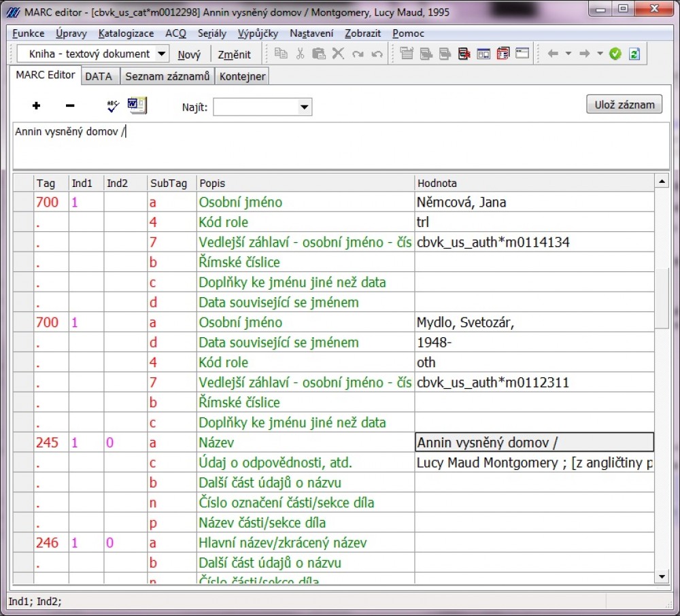The height and width of the screenshot is (616, 680).
Task: Click the green checkmark toolbar icon
Action: pos(615,54)
